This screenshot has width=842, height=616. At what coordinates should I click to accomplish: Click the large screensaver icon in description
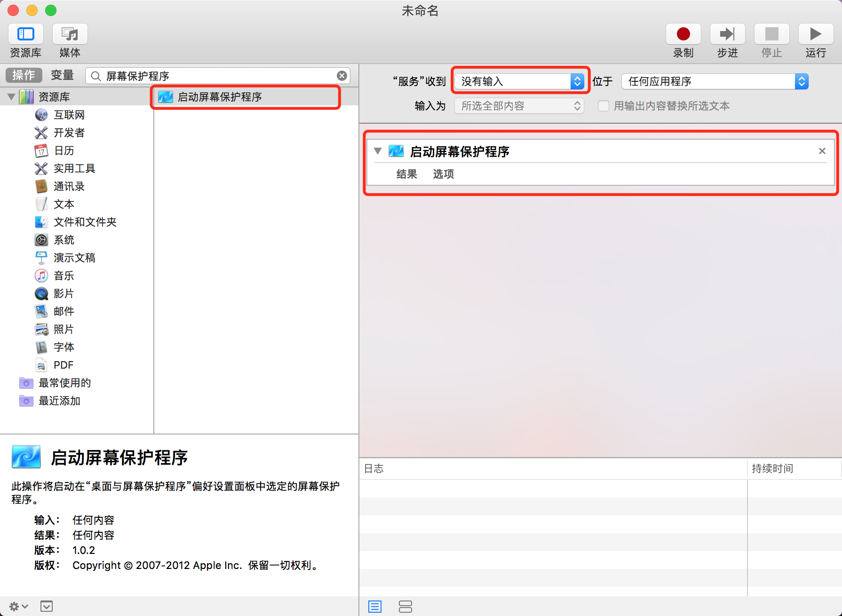(x=26, y=457)
